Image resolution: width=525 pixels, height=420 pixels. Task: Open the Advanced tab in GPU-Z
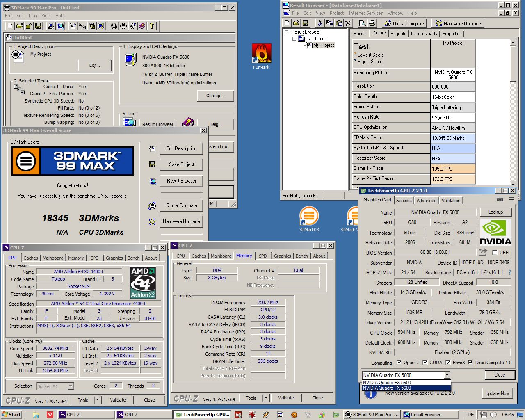coord(427,201)
